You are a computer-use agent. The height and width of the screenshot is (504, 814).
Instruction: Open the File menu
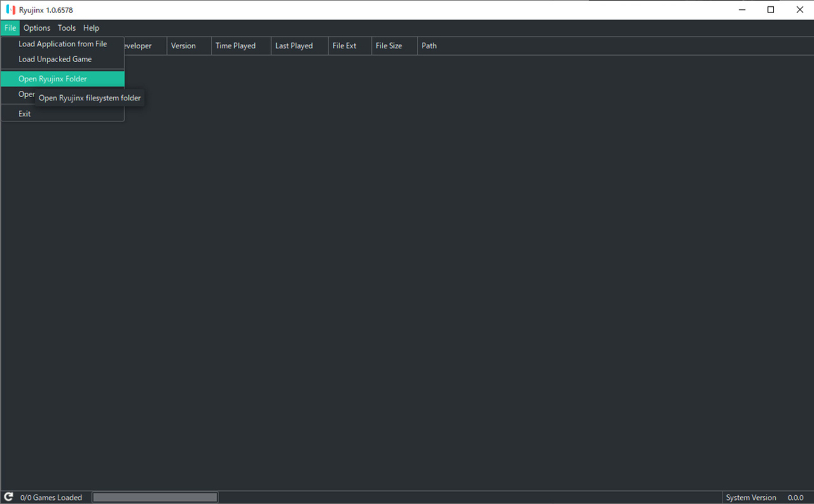click(10, 28)
